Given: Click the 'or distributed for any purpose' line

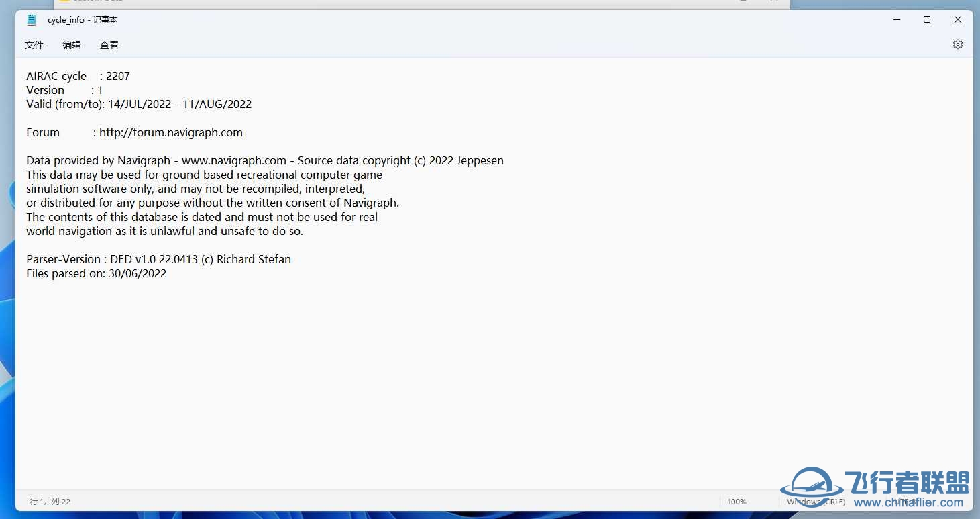Looking at the screenshot, I should point(213,203).
